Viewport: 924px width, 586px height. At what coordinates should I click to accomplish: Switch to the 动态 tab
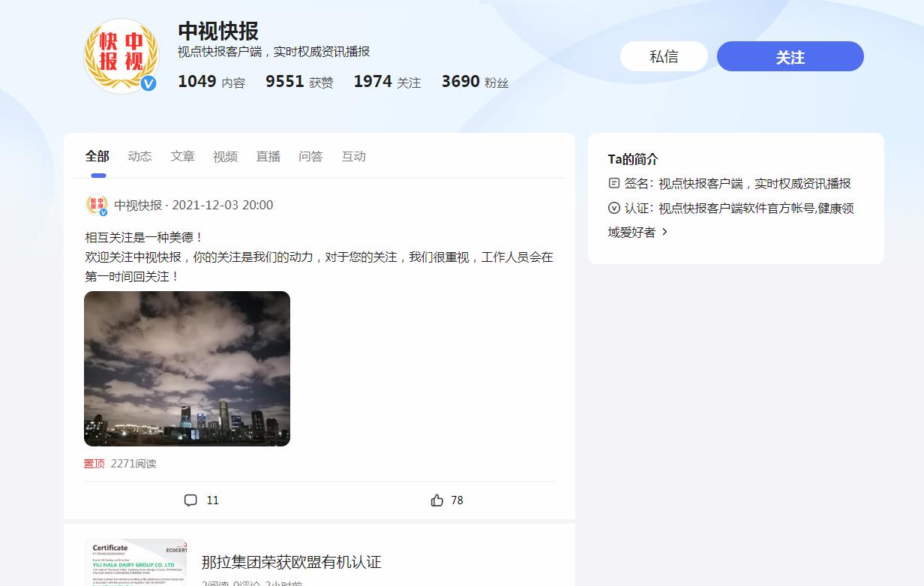(x=140, y=156)
